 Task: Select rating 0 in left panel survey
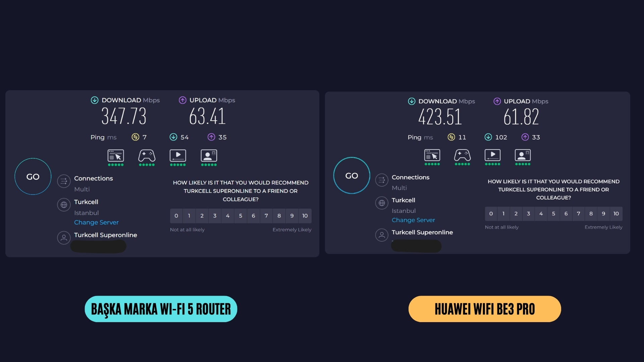(176, 216)
